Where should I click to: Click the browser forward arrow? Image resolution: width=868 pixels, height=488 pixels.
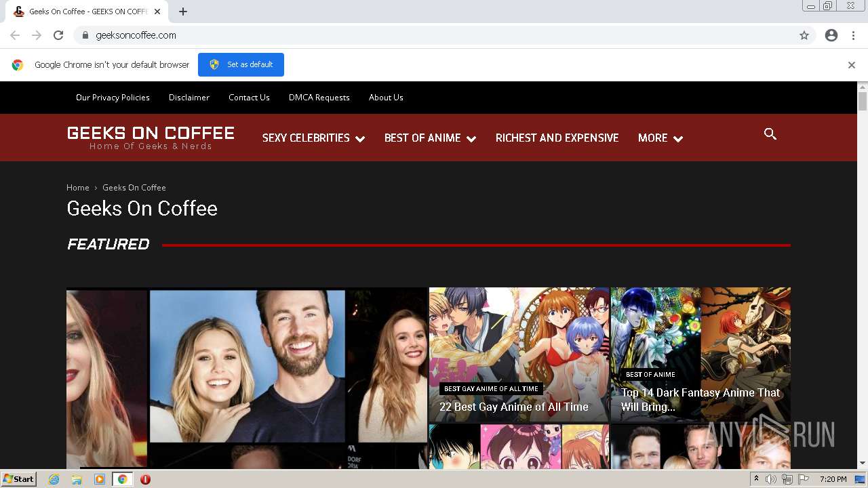37,35
